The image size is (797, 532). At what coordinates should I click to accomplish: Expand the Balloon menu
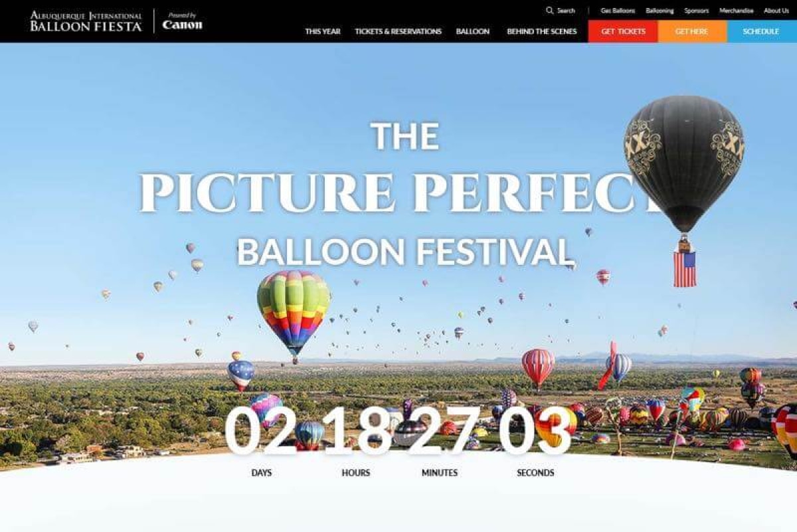tap(473, 31)
